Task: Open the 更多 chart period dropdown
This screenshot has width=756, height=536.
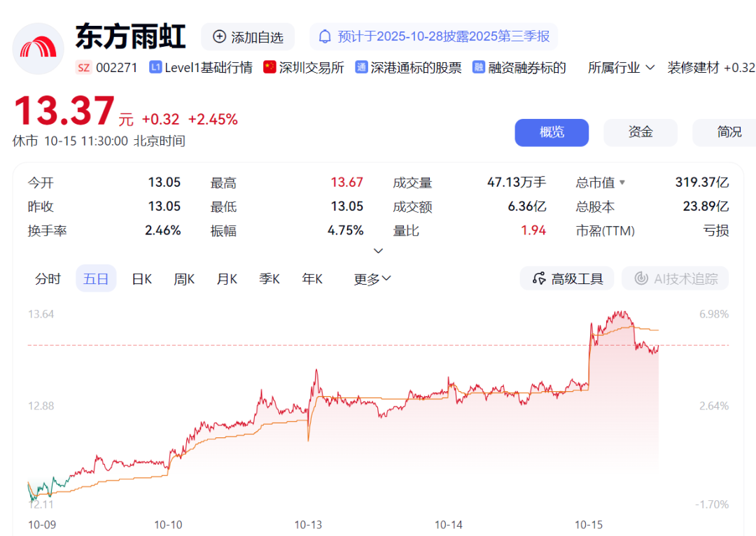Action: (x=372, y=278)
